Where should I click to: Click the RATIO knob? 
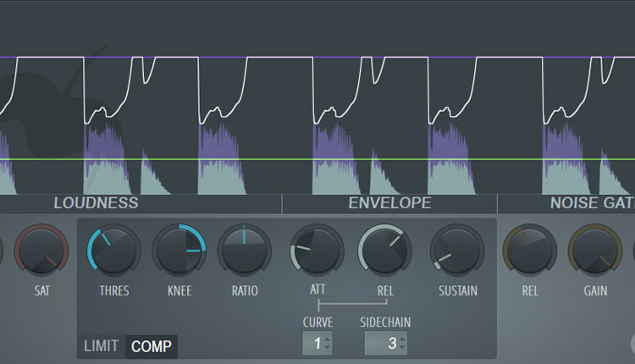point(244,251)
